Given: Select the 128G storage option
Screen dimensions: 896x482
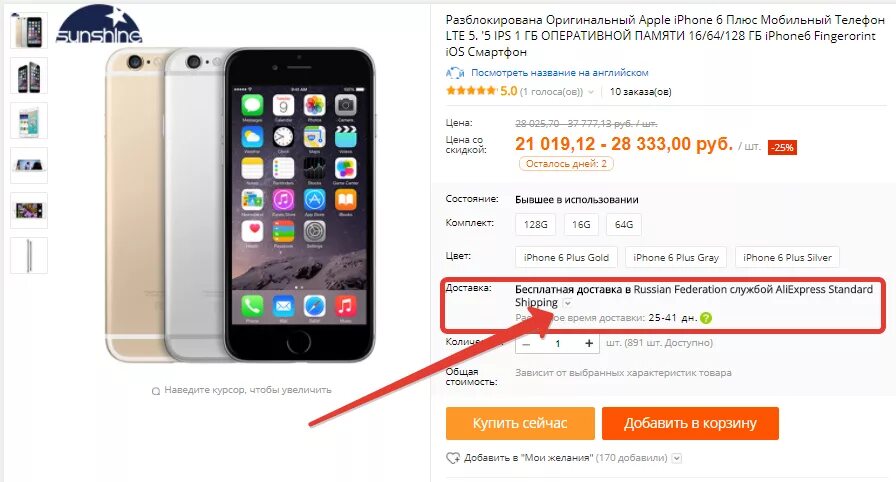Looking at the screenshot, I should pos(535,224).
